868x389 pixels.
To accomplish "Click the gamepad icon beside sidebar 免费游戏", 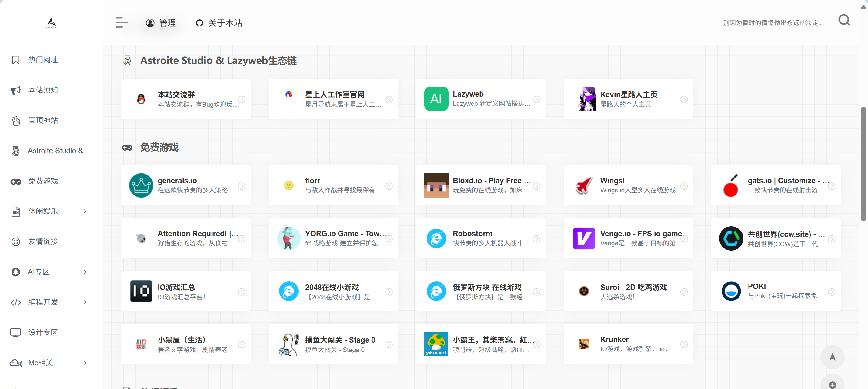I will pos(16,182).
